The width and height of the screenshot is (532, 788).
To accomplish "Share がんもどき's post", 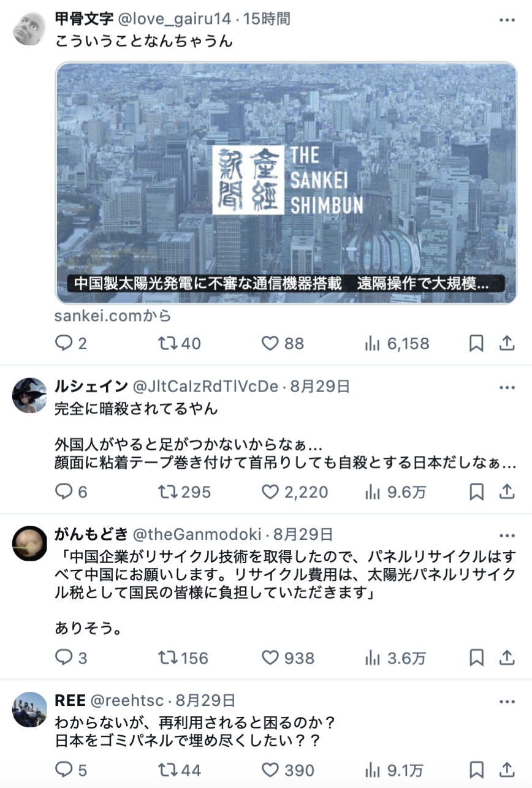I will [x=506, y=658].
